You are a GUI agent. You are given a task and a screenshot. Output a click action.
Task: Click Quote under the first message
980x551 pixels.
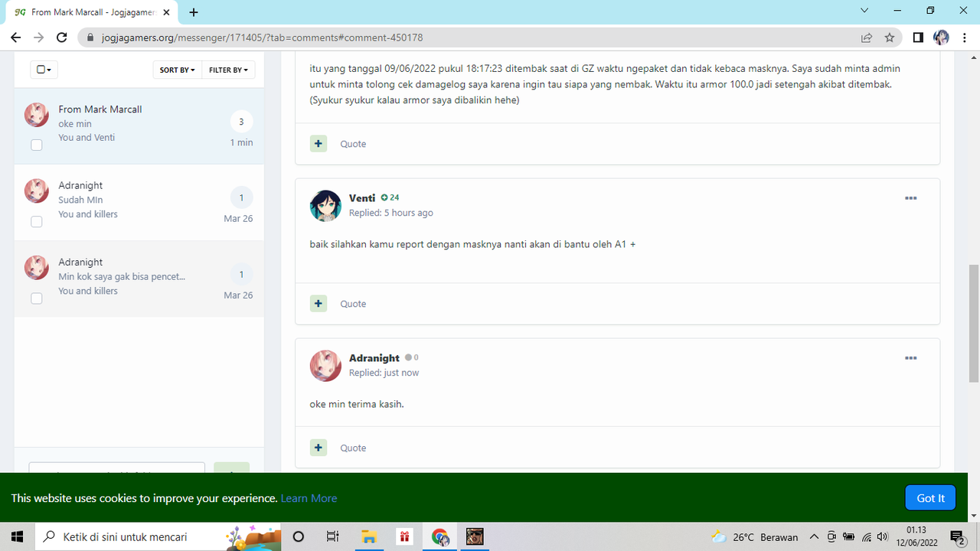pyautogui.click(x=353, y=144)
